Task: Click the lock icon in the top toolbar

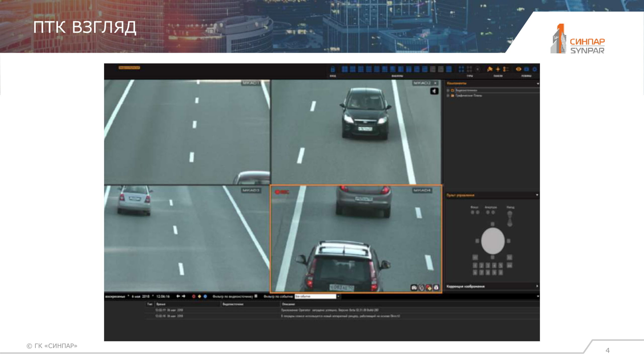Action: [x=333, y=69]
